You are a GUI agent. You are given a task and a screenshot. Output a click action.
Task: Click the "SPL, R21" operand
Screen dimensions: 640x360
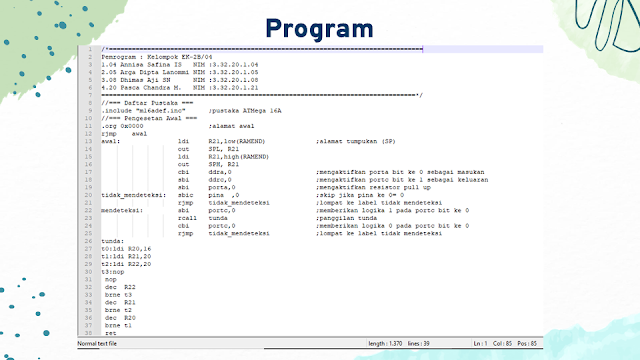(x=224, y=149)
